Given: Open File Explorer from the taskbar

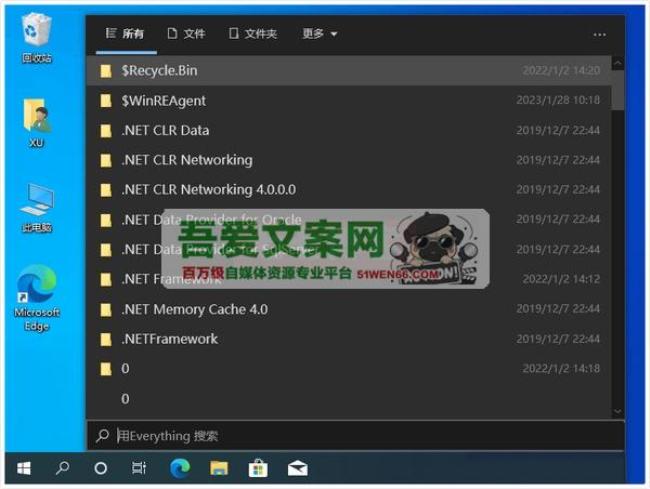Looking at the screenshot, I should [219, 468].
